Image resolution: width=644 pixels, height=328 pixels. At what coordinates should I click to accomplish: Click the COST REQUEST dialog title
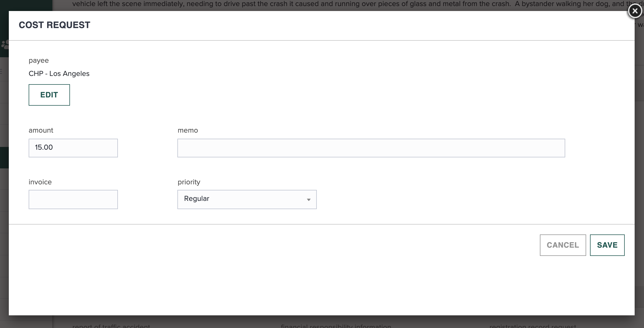pyautogui.click(x=55, y=25)
